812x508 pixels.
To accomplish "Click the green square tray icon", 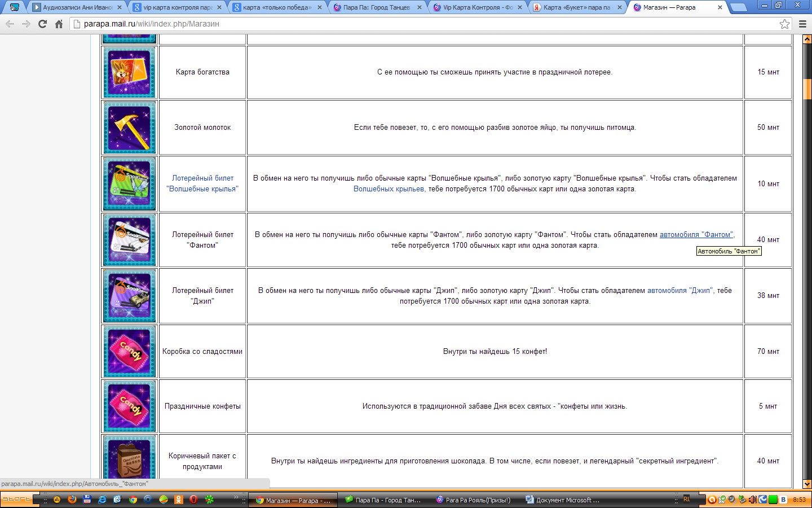I will [x=773, y=500].
